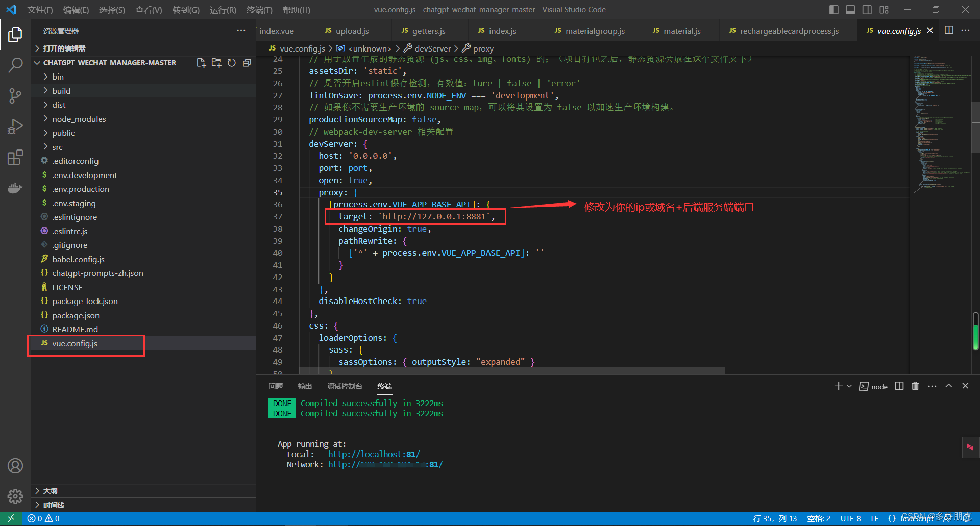Image resolution: width=980 pixels, height=526 pixels.
Task: Open explorer panel more actions menu
Action: point(241,31)
